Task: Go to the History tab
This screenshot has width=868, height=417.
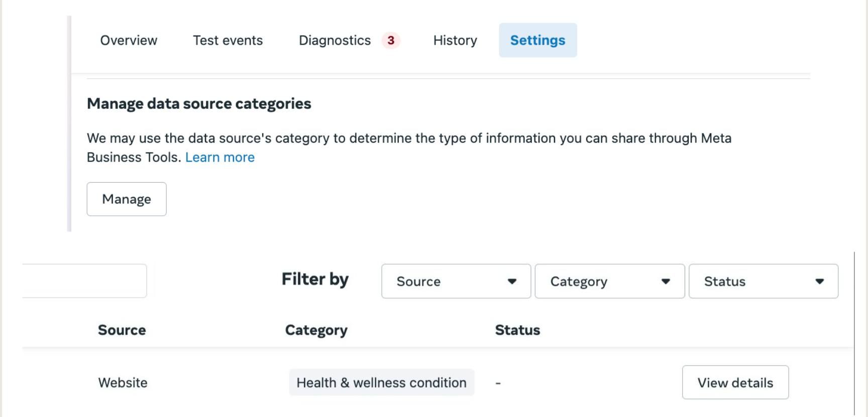Action: tap(455, 40)
